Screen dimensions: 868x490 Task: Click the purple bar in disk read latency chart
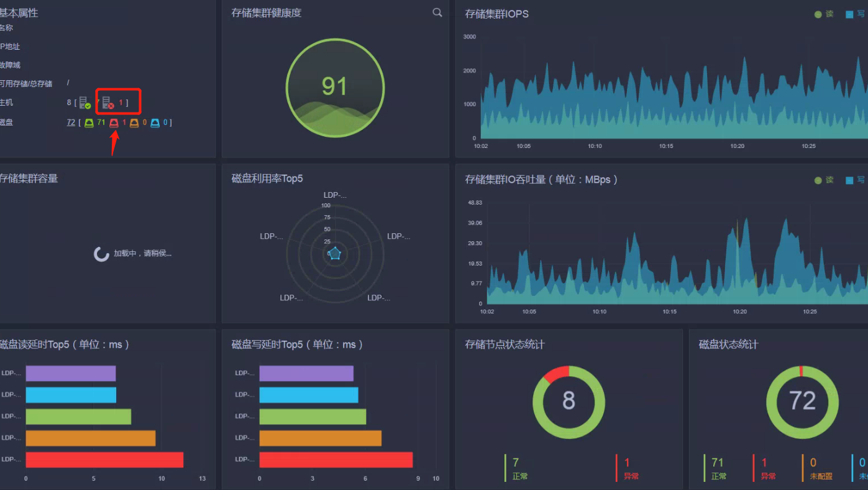click(71, 373)
